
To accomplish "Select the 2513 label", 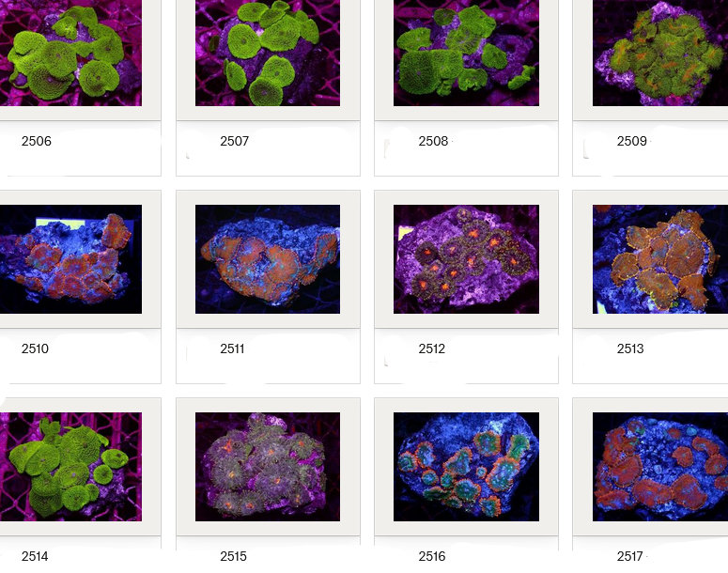I will [630, 349].
